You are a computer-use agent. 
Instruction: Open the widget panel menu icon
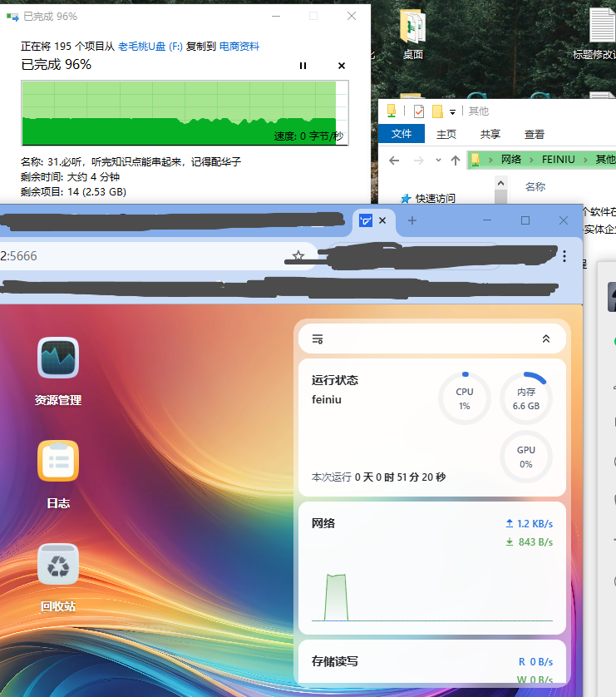click(x=318, y=339)
